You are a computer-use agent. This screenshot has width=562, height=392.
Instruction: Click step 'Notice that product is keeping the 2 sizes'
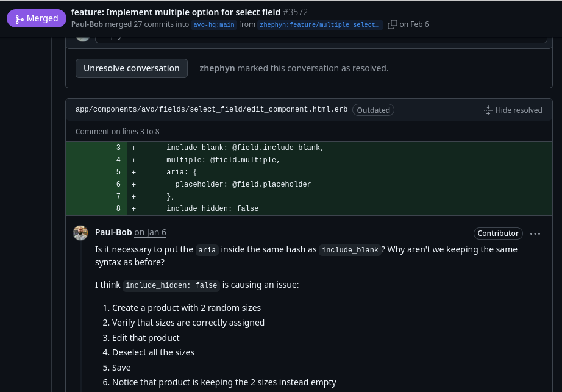tap(224, 382)
